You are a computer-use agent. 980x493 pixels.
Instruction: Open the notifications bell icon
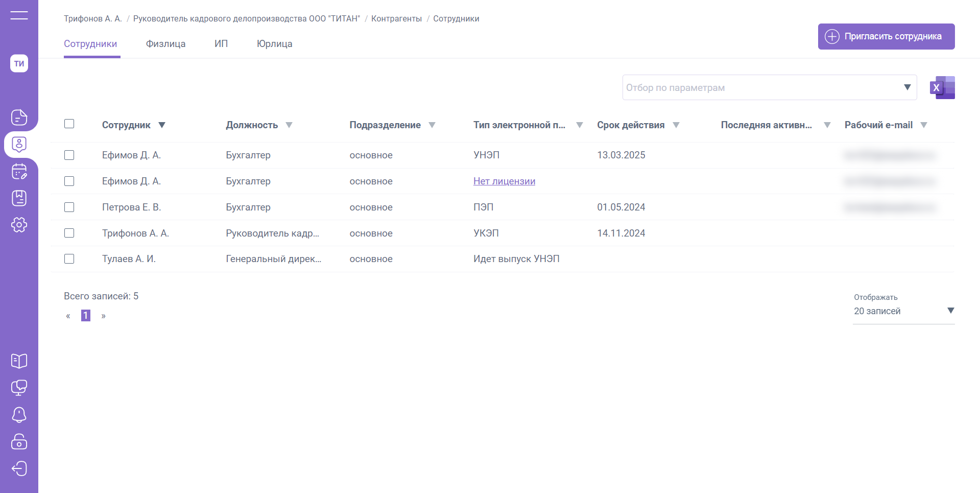point(19,415)
